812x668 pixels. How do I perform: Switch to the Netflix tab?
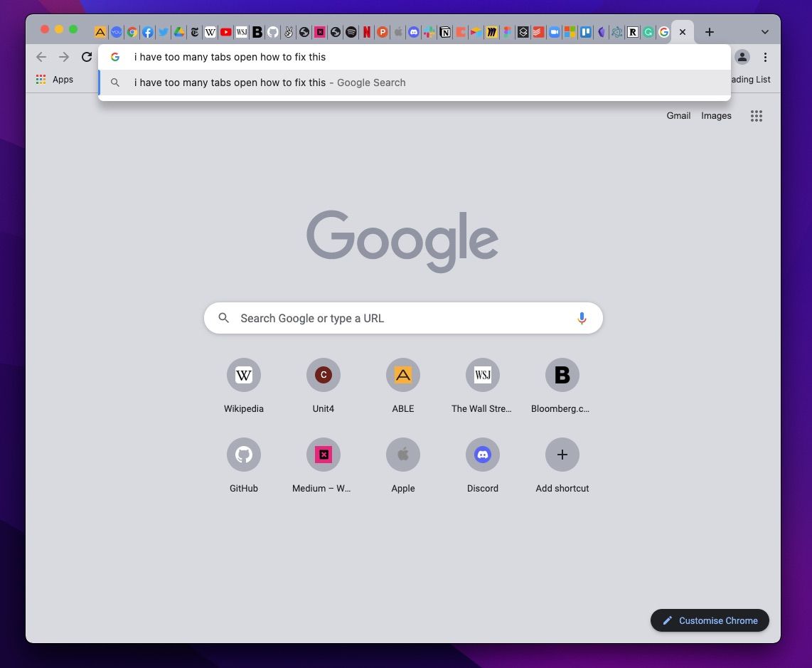tap(367, 32)
